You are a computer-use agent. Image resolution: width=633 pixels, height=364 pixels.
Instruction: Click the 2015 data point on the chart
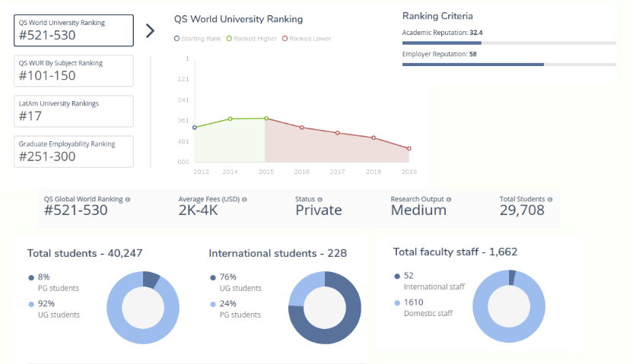[x=266, y=119]
